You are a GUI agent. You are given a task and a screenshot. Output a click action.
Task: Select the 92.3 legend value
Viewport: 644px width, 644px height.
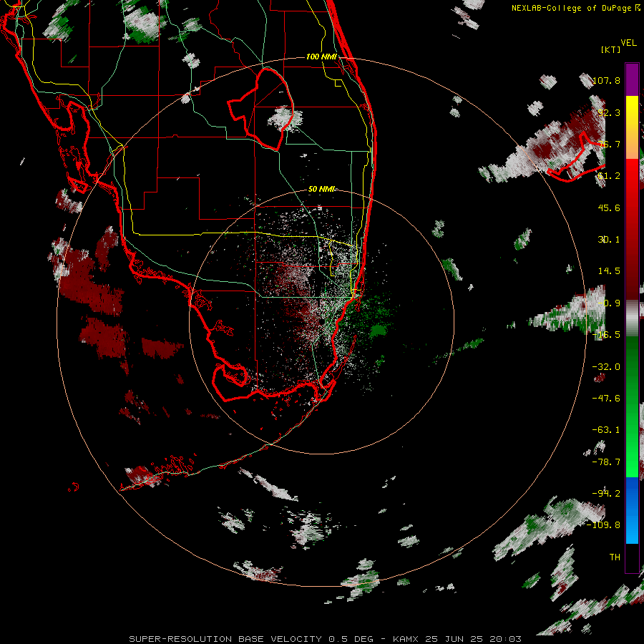[608, 112]
